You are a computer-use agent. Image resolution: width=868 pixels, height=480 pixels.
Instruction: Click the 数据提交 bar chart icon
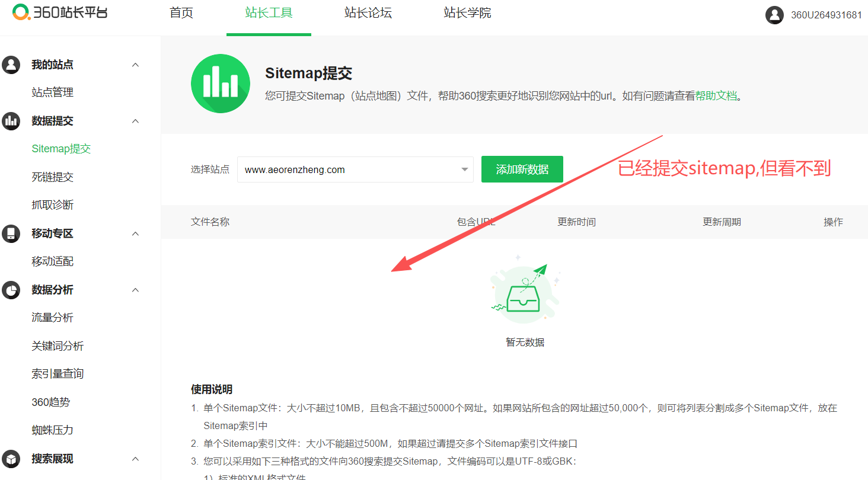coord(11,121)
